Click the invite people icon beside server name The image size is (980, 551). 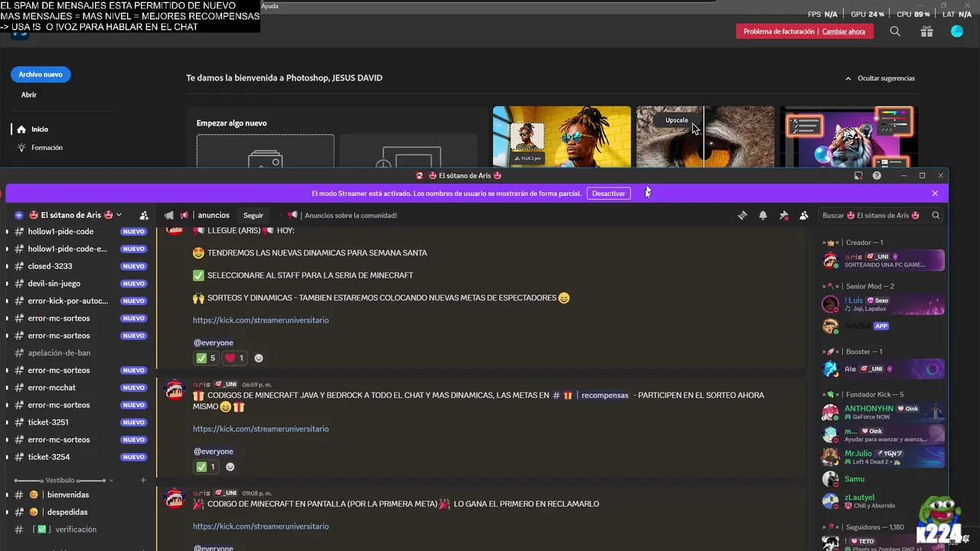click(x=144, y=215)
